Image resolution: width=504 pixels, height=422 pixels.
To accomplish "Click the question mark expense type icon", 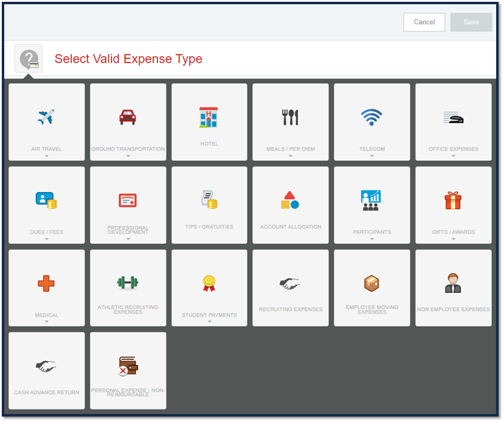I will [x=28, y=59].
